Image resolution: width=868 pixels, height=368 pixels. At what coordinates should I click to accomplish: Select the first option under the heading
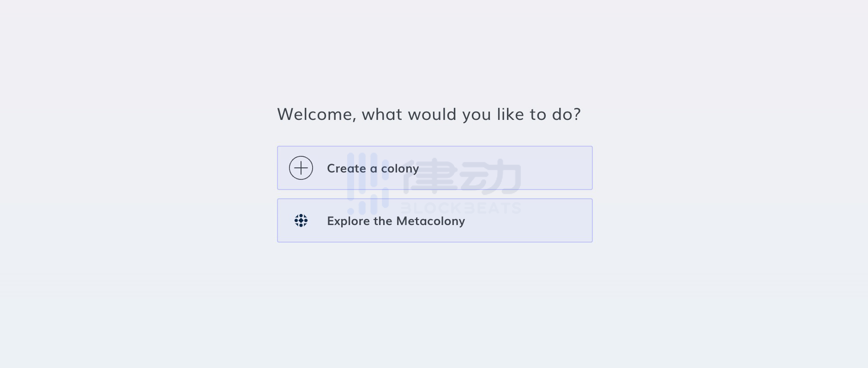tap(434, 168)
